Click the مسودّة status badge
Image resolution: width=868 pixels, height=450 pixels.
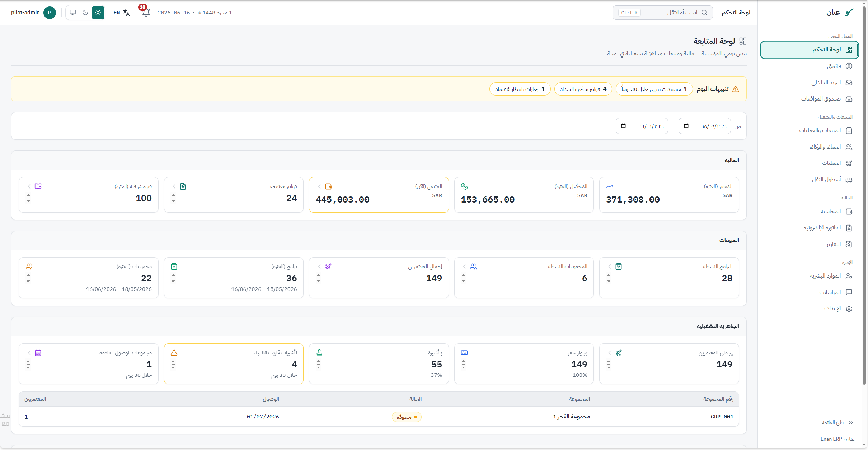[407, 417]
